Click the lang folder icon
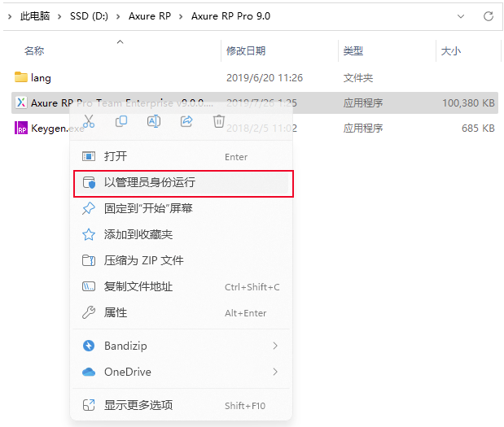 tap(21, 77)
